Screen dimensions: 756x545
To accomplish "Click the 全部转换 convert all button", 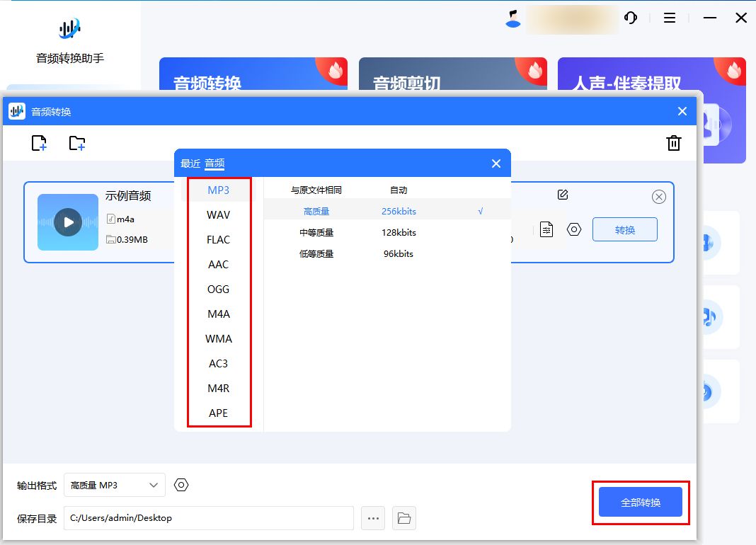I will [641, 502].
